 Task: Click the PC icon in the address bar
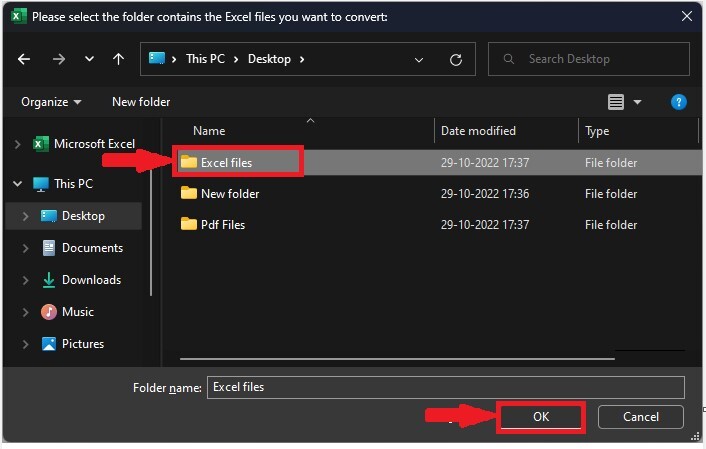pyautogui.click(x=157, y=59)
